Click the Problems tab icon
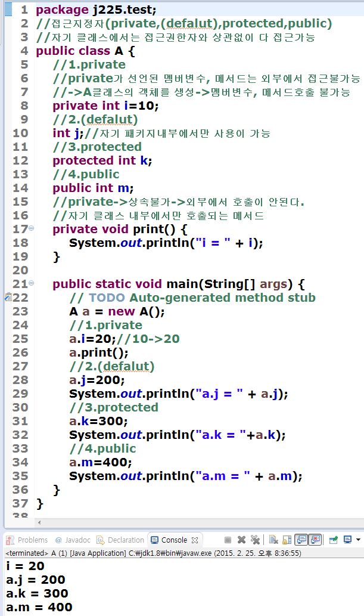364x616 pixels. [x=11, y=540]
